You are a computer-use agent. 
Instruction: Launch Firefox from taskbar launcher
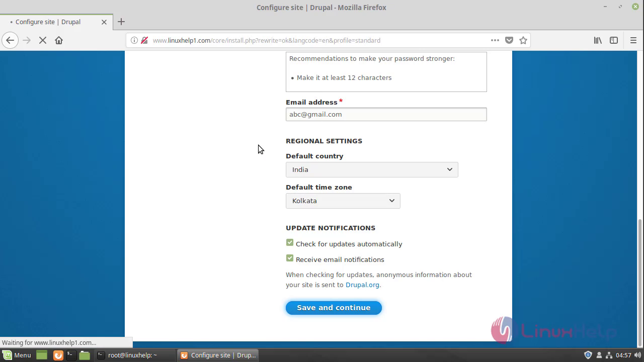tap(58, 355)
